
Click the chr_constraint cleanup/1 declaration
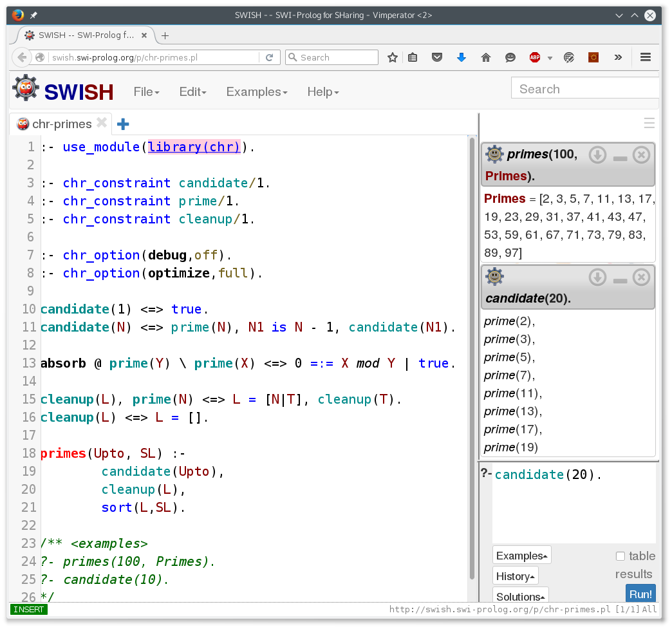[148, 220]
